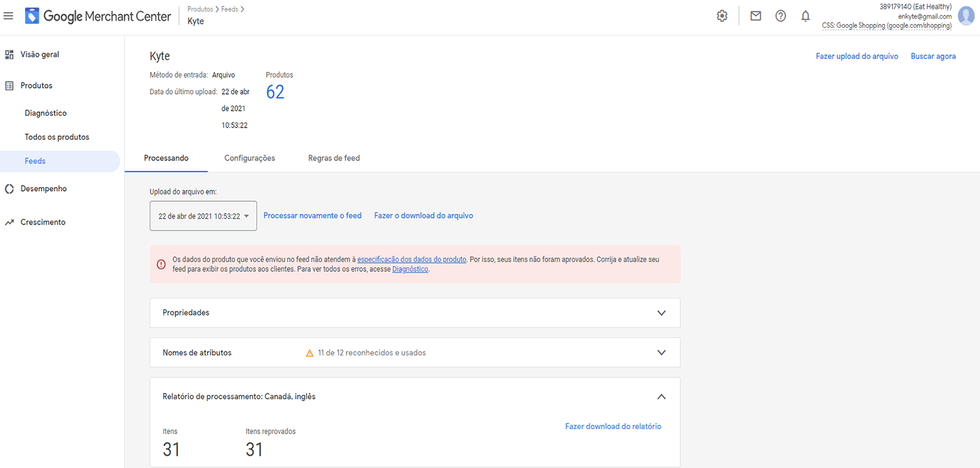The width and height of the screenshot is (980, 468).
Task: Click the Feeds breadcrumb link
Action: click(x=230, y=10)
